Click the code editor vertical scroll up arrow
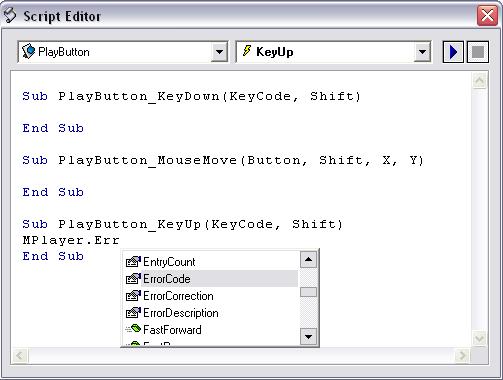The height and width of the screenshot is (380, 503). click(479, 81)
